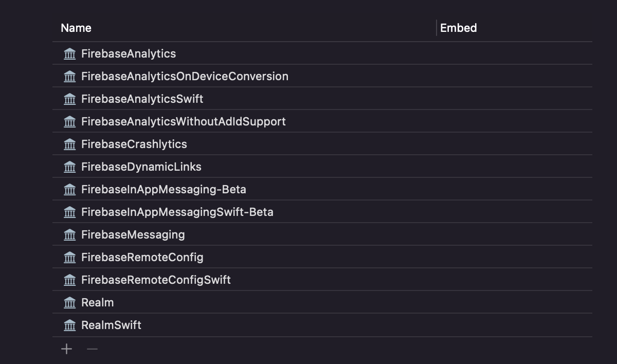Open Embed option cell for RealmSwift

[x=514, y=325]
